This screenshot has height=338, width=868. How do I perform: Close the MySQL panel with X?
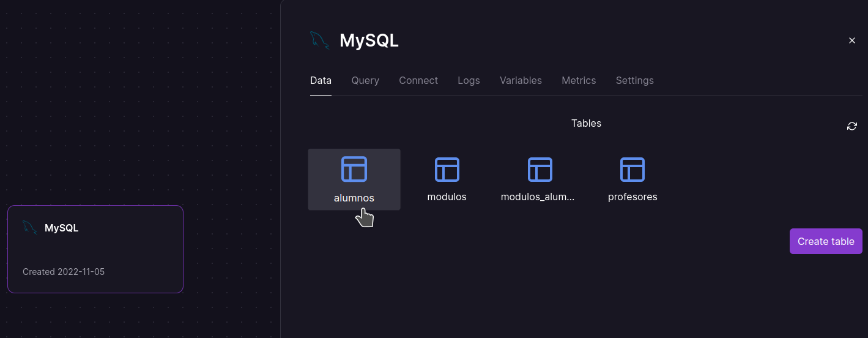tap(852, 40)
